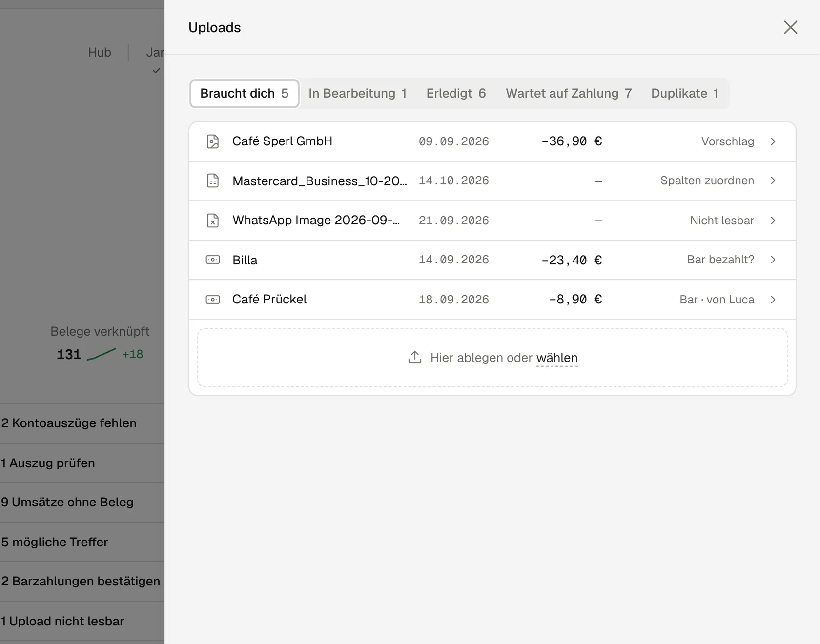Open the Vorschlag action for Café Sperl
820x644 pixels.
[x=727, y=141]
